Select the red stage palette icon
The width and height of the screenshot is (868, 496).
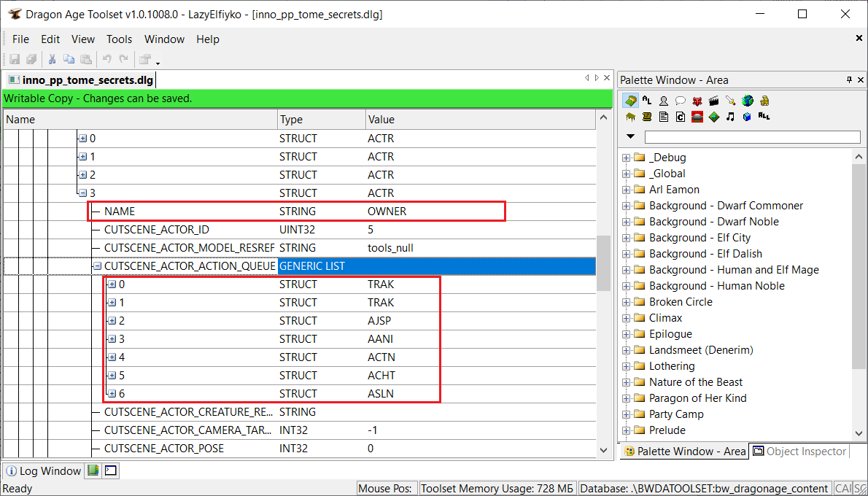(x=697, y=117)
